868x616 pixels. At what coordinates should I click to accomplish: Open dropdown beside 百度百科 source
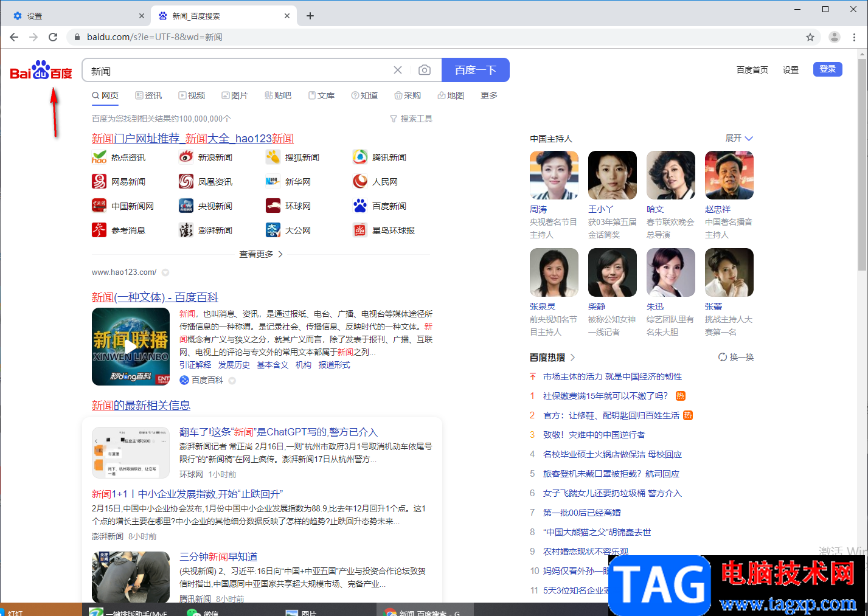[x=232, y=381]
